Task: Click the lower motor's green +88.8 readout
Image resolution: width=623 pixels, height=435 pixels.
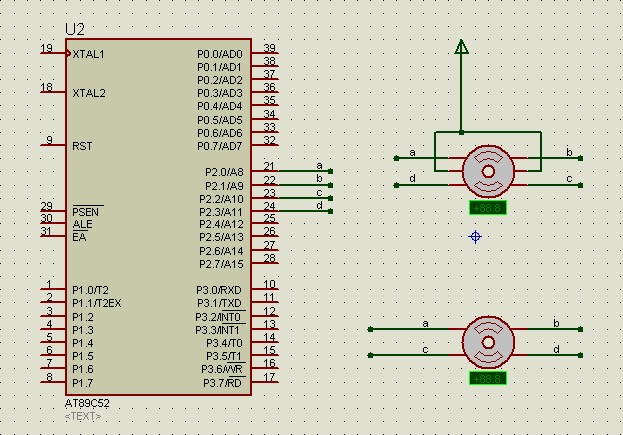Action: pyautogui.click(x=488, y=379)
